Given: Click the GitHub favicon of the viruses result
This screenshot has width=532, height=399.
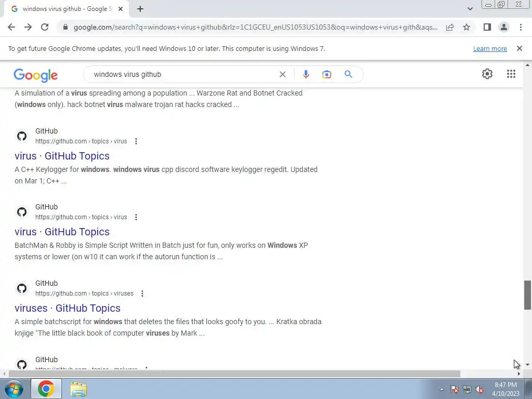Looking at the screenshot, I should (x=22, y=288).
